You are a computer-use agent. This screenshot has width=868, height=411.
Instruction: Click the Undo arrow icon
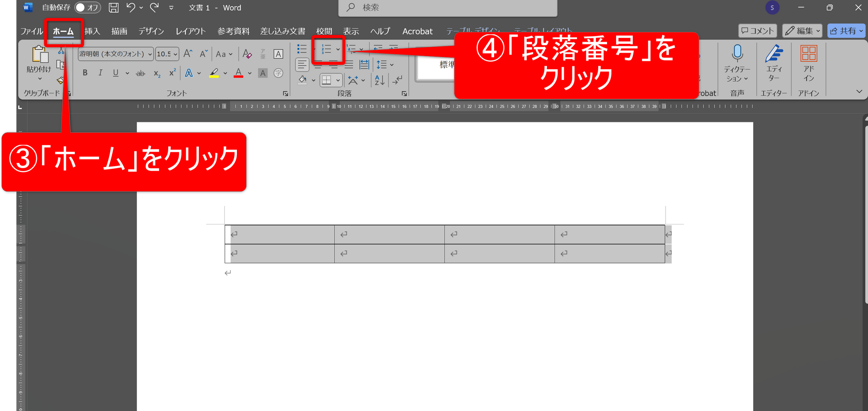[131, 8]
